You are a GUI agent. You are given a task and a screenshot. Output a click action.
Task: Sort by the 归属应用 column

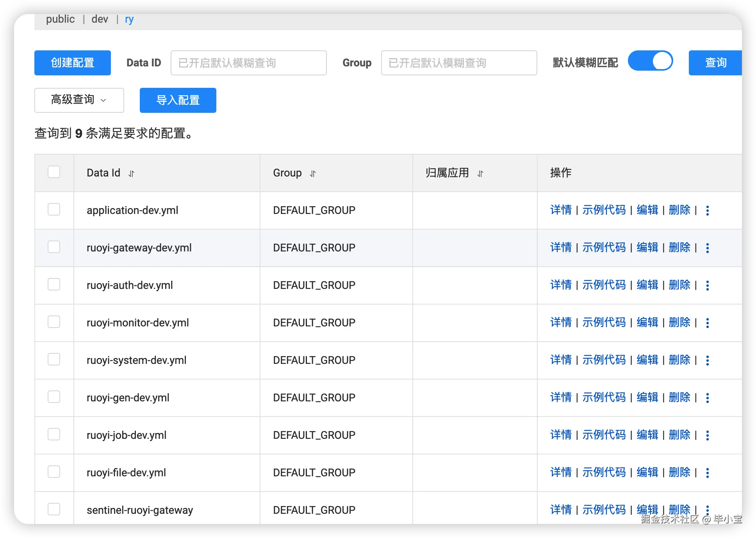click(480, 173)
